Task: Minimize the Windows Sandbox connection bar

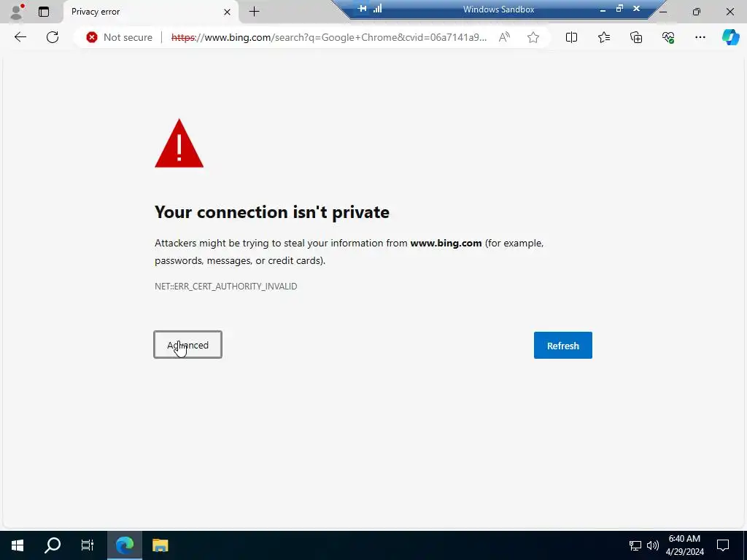Action: click(x=603, y=9)
